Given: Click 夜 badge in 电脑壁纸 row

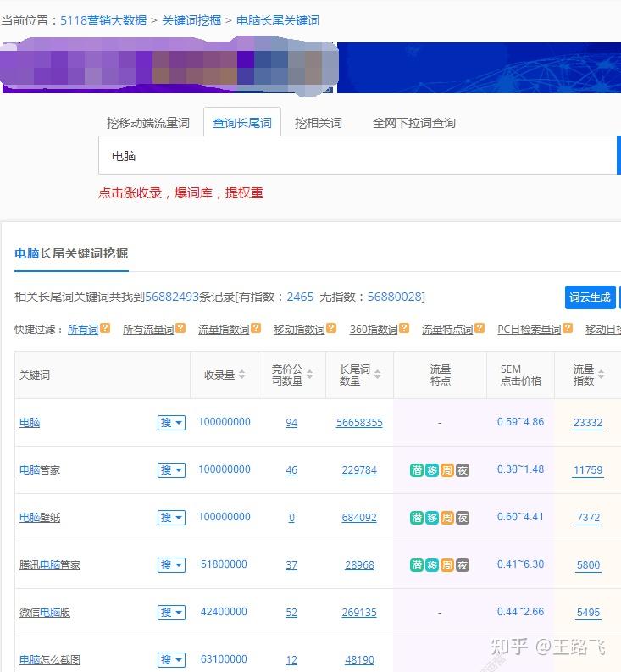Looking at the screenshot, I should [463, 518].
